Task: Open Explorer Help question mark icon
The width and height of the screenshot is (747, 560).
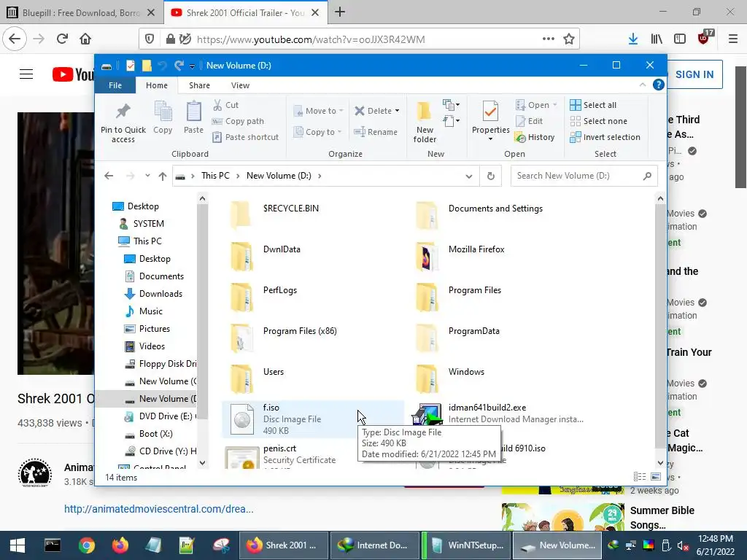Action: [659, 85]
